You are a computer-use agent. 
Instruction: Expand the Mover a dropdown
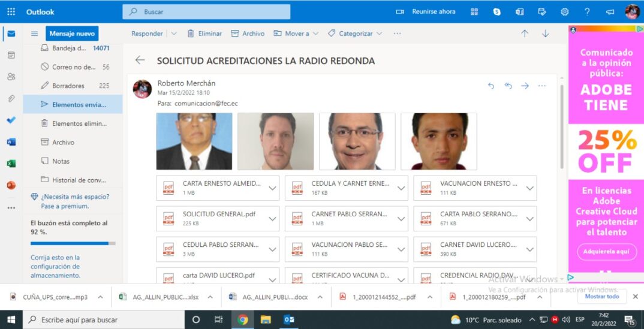click(315, 34)
